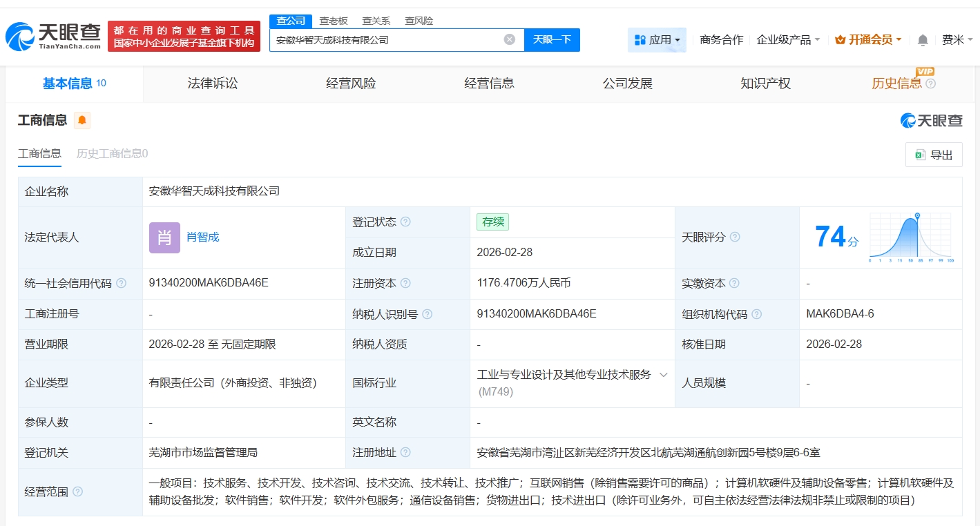Click the crown icon beside 开通会员
The height and width of the screenshot is (526, 980).
839,39
